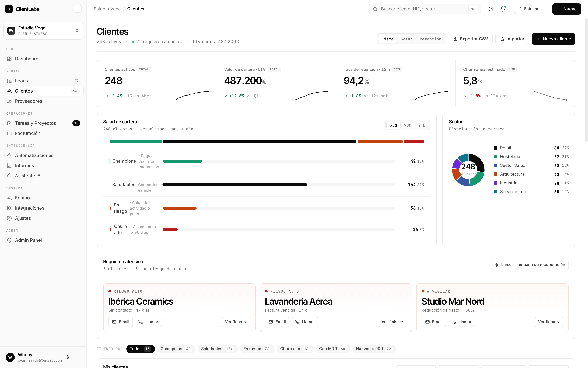
Task: Click the Nuevo cliente button
Action: pyautogui.click(x=553, y=39)
